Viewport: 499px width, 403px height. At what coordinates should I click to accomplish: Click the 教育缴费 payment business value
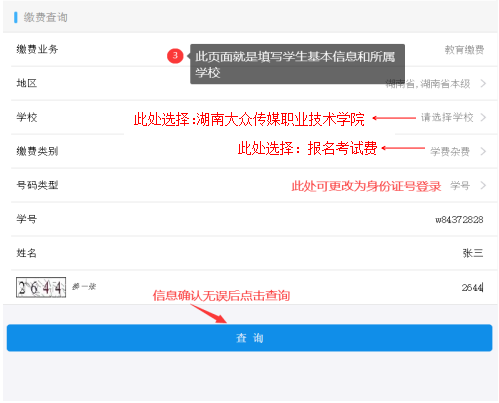coord(464,50)
